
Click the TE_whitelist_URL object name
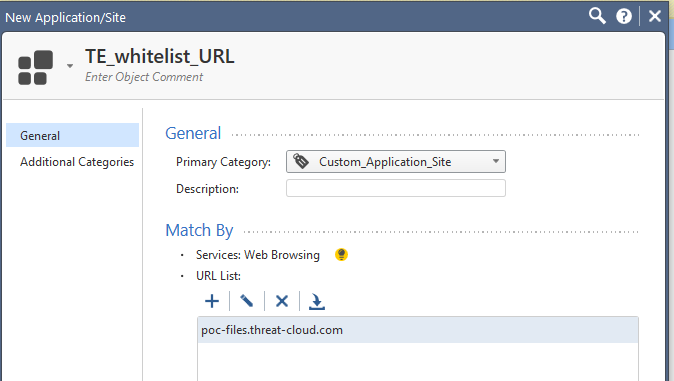pyautogui.click(x=159, y=56)
